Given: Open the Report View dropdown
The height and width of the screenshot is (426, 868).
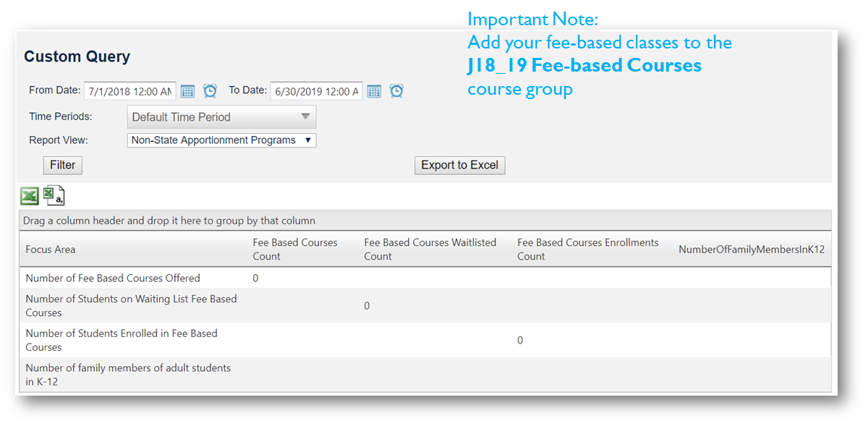Looking at the screenshot, I should (x=221, y=140).
